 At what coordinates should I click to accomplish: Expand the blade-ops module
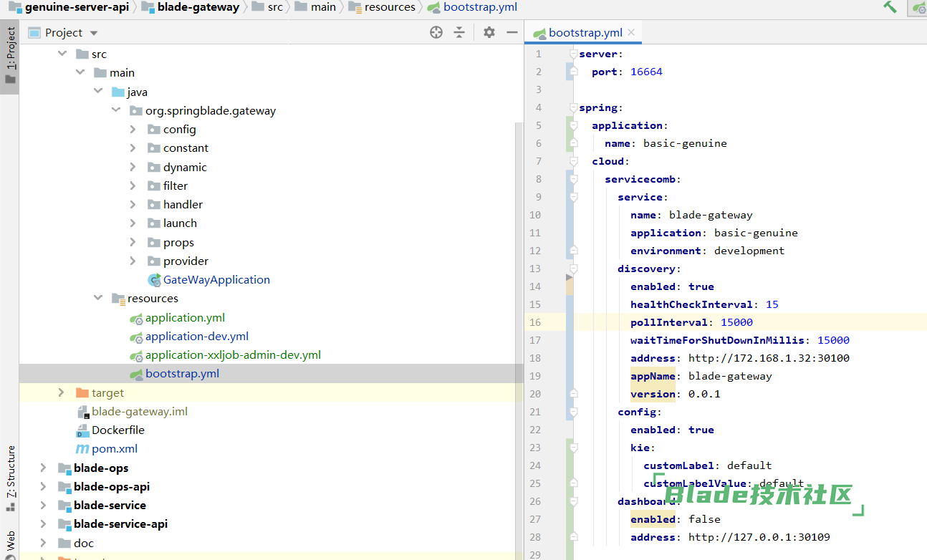click(x=44, y=468)
